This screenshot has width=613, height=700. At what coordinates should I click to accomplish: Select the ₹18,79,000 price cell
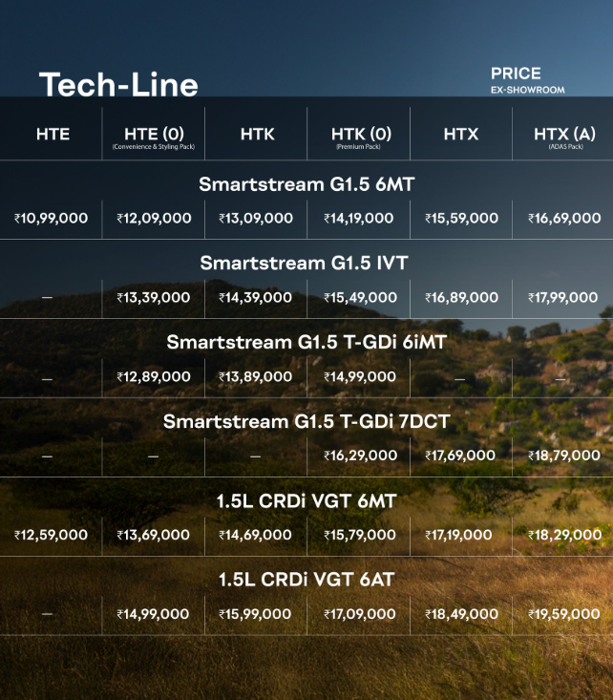click(x=563, y=456)
